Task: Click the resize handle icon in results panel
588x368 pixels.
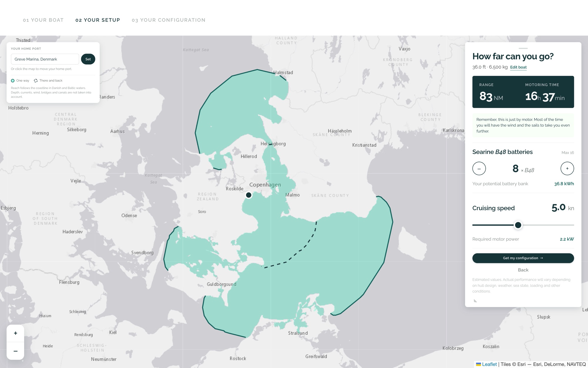Action: click(x=475, y=301)
